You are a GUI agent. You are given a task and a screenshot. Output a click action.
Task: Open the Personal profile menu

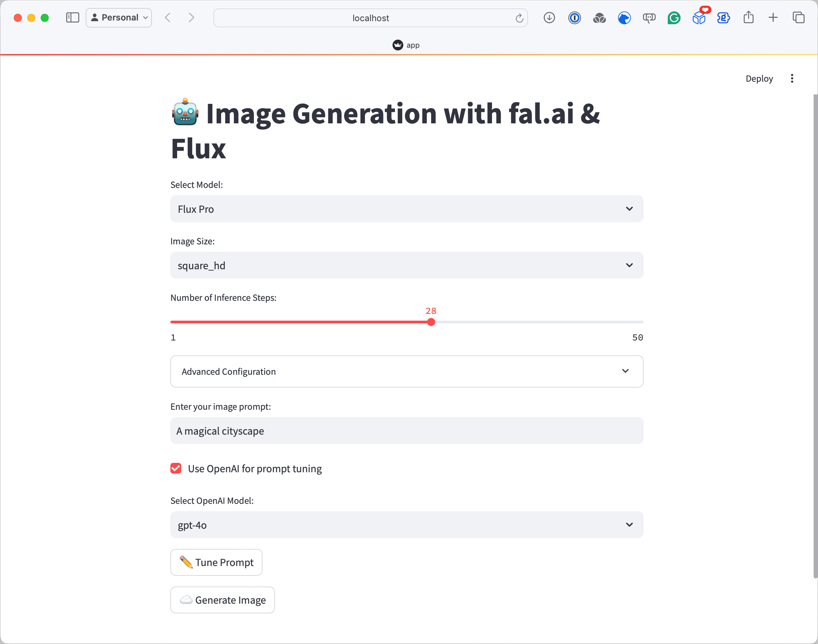tap(119, 18)
